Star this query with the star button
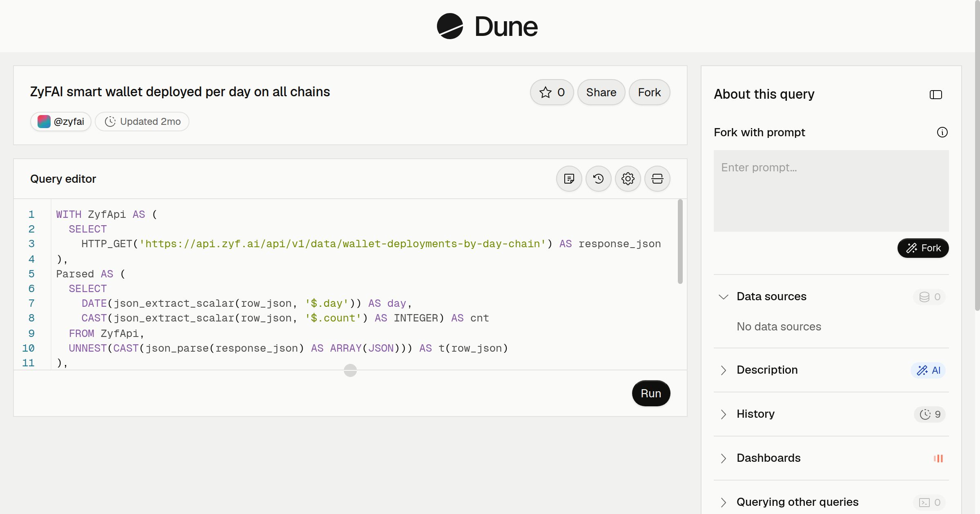Viewport: 980px width, 514px height. pos(552,92)
